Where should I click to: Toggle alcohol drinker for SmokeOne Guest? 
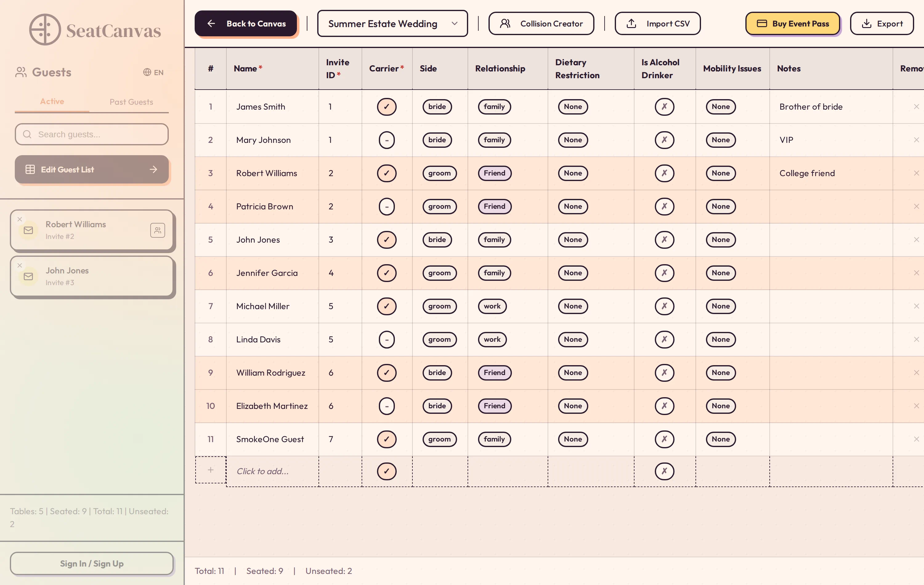[664, 439]
